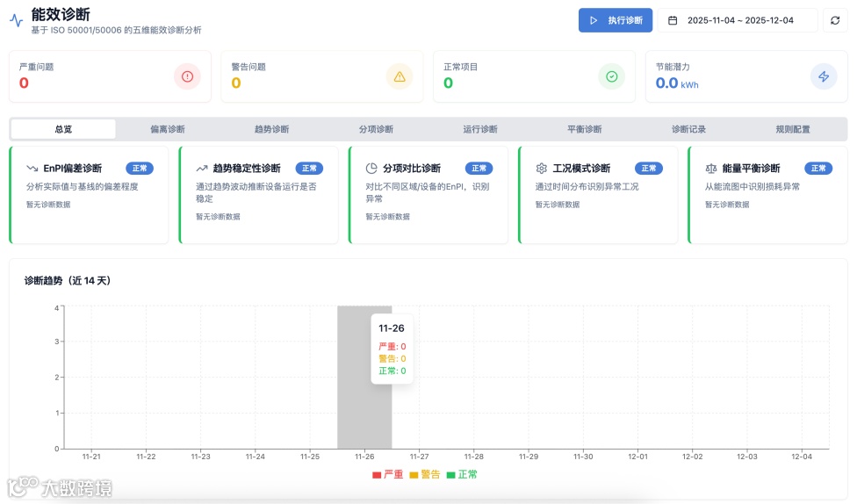Click 正常 badge on 分项对比诊断 card
Image resolution: width=857 pixels, height=504 pixels.
[479, 169]
